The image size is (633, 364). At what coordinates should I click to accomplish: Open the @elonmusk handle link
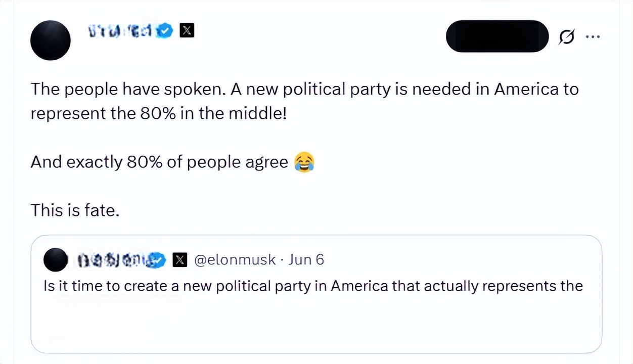point(235,260)
